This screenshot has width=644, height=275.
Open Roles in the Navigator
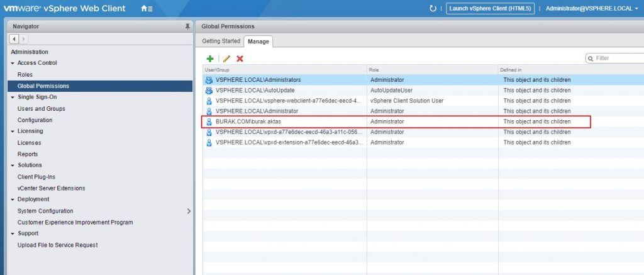coord(25,74)
